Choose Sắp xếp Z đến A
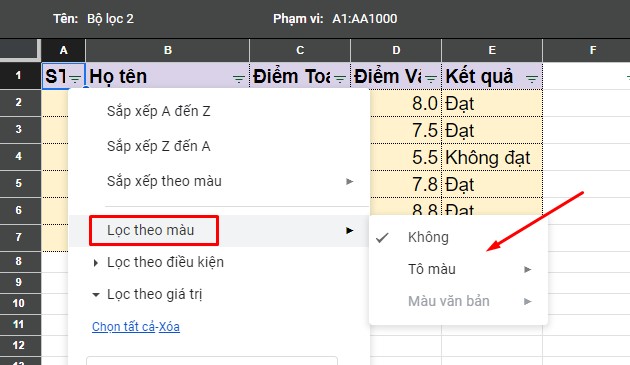This screenshot has width=630, height=365. (x=159, y=146)
